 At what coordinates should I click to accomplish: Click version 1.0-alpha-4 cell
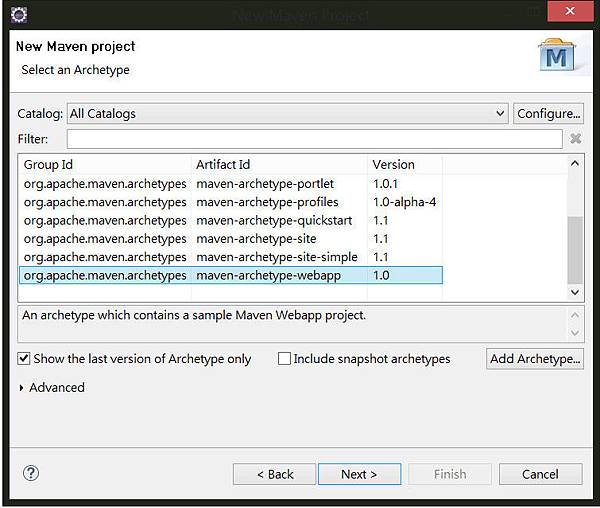pyautogui.click(x=404, y=202)
